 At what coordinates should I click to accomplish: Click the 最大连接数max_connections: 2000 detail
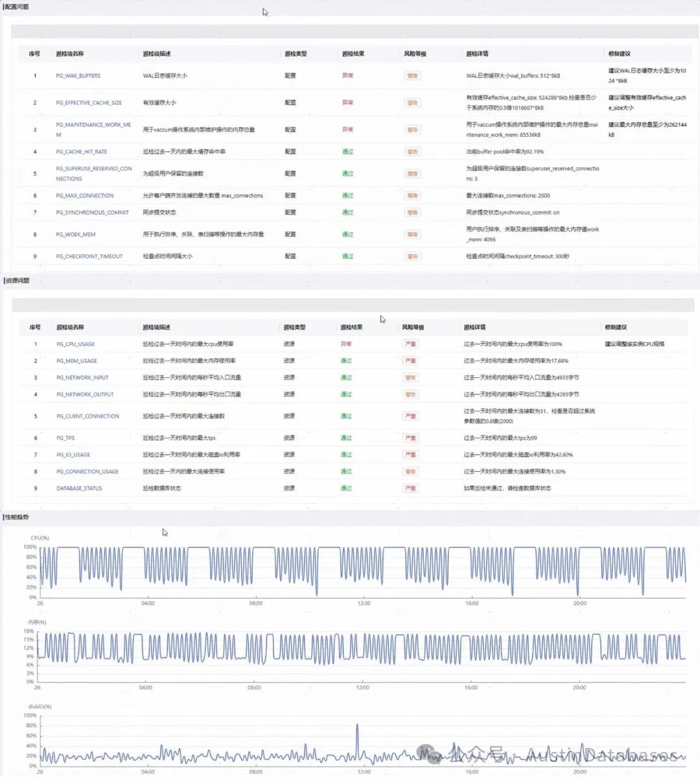point(508,196)
